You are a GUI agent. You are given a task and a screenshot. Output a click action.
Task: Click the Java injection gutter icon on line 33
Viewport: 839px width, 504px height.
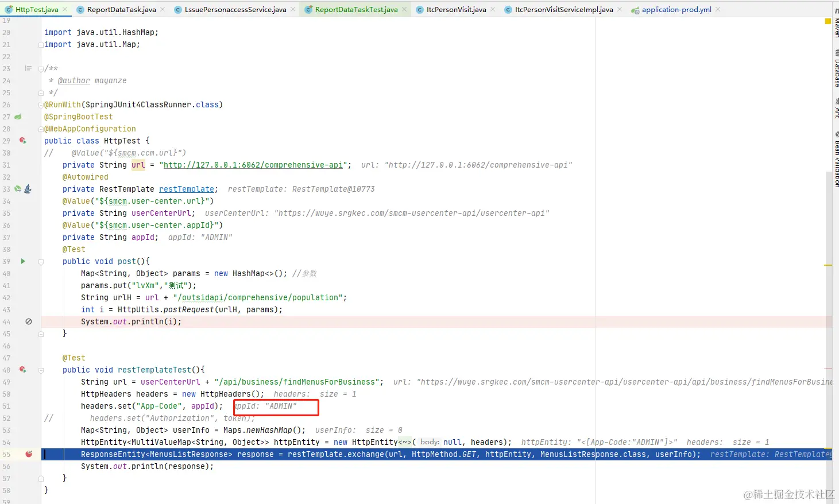click(28, 189)
